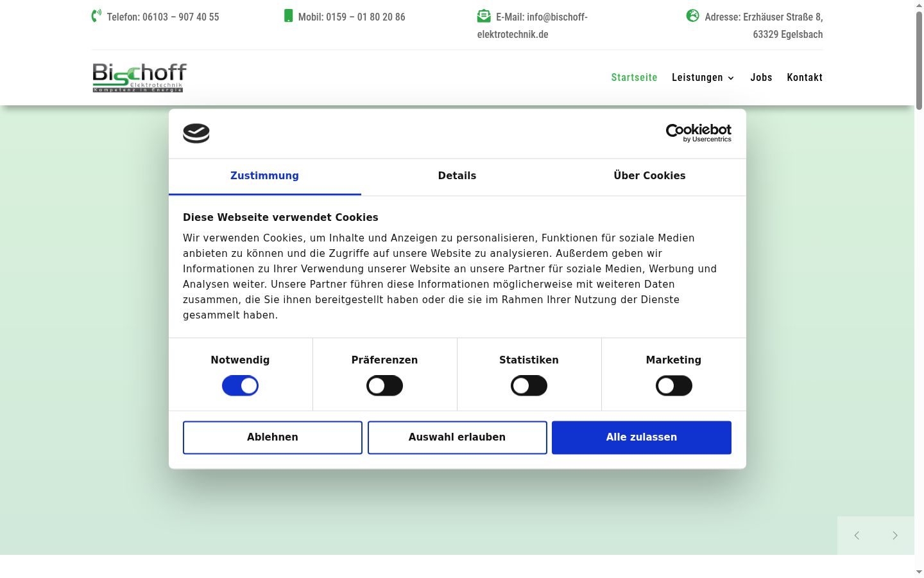Image resolution: width=924 pixels, height=578 pixels.
Task: Open the Jobs menu item
Action: coord(761,78)
